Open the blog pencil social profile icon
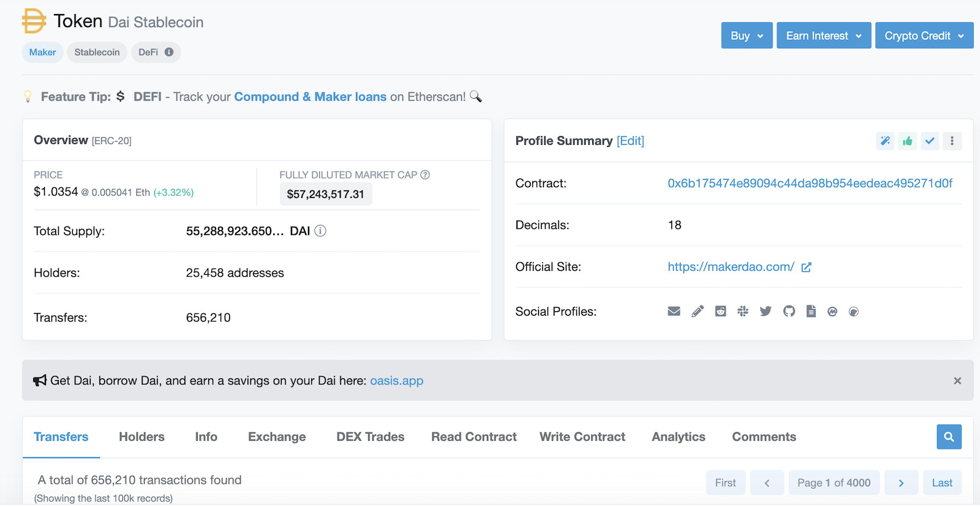Viewport: 980px width, 507px height. 698,311
